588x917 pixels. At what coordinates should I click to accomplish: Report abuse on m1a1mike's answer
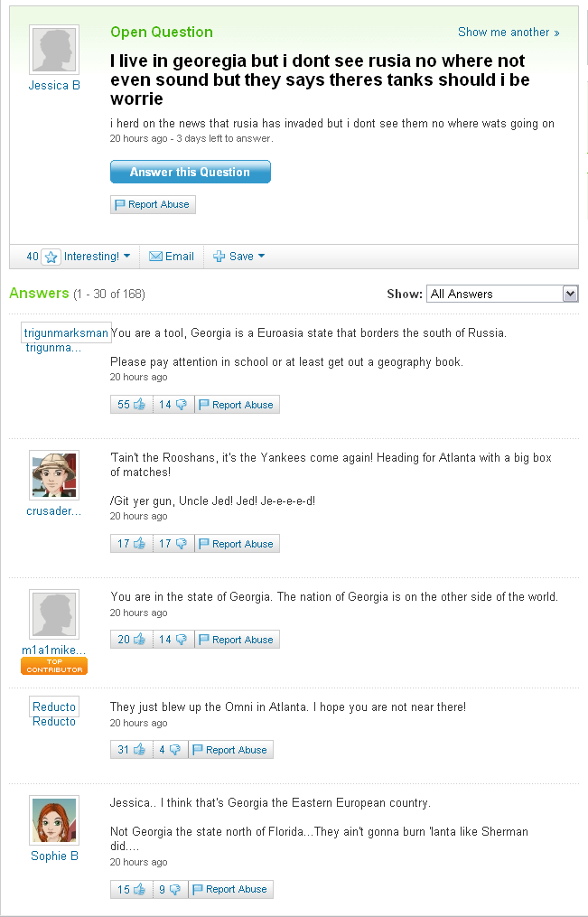tap(237, 640)
